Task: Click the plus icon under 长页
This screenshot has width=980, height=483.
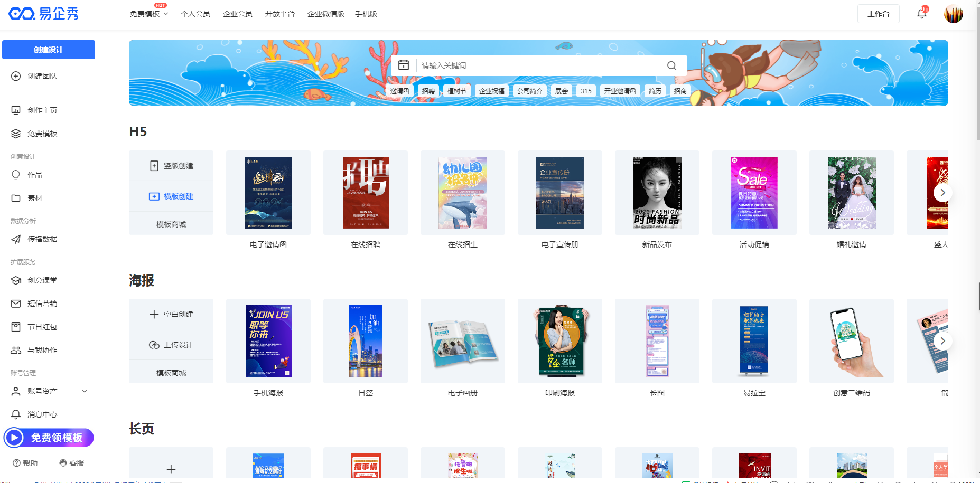Action: tap(171, 469)
